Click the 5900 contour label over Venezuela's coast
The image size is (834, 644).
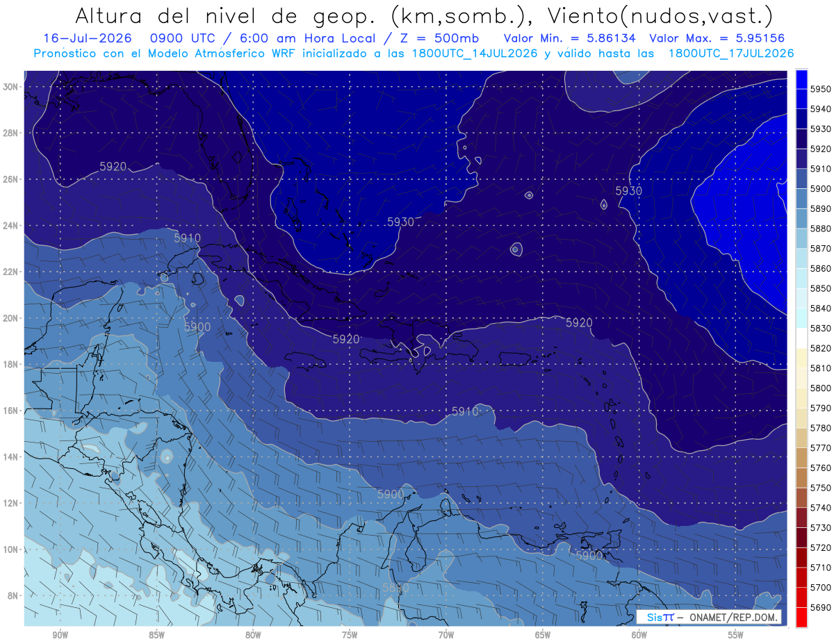tap(589, 556)
